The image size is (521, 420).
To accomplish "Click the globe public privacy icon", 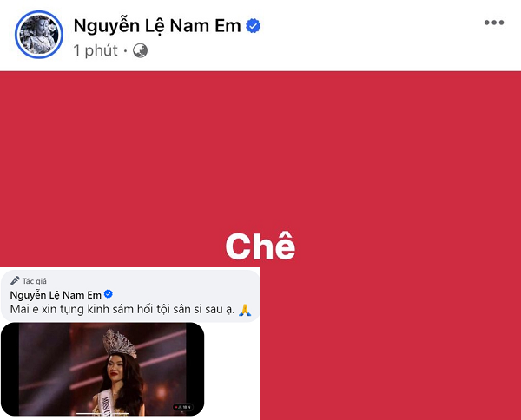I will coord(140,51).
